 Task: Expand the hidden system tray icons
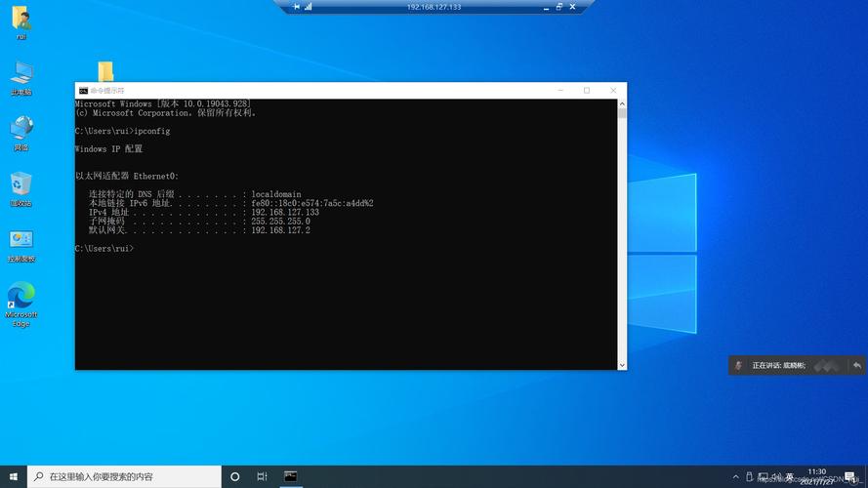[x=735, y=476]
